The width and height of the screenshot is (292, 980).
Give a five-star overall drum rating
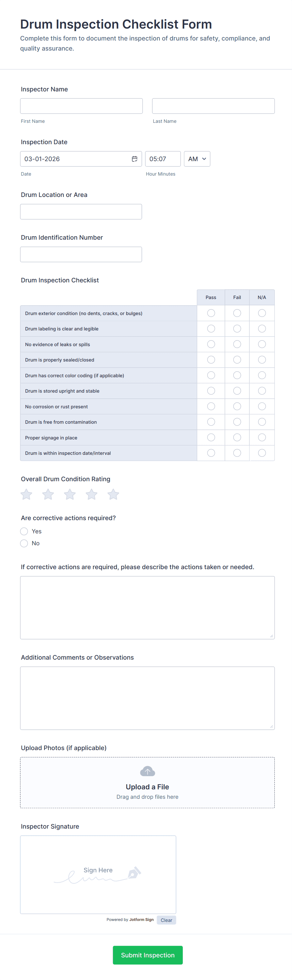(x=113, y=494)
